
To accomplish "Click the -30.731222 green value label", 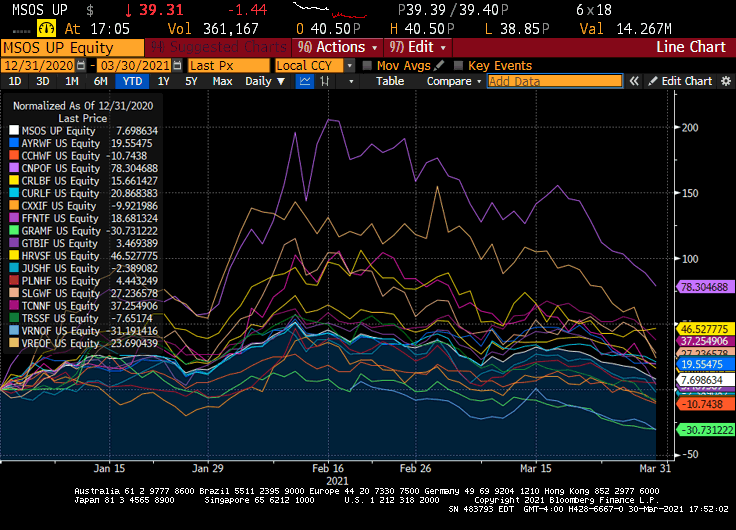I will (705, 430).
